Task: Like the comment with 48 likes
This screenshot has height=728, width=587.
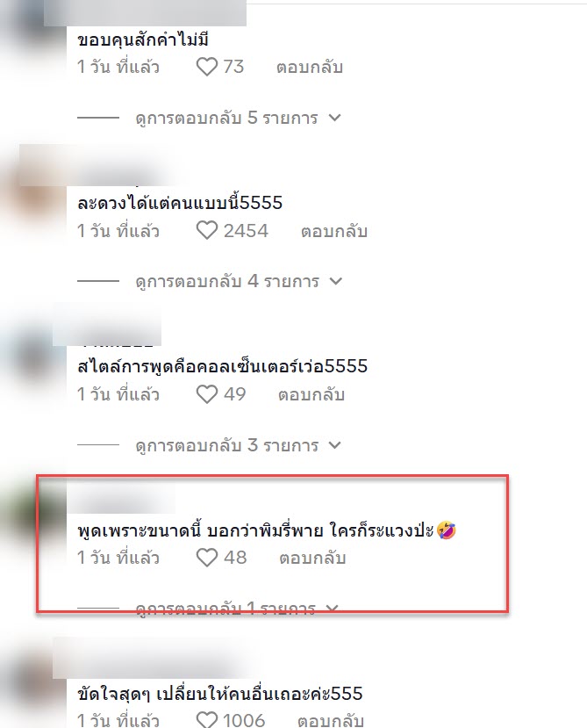Action: click(x=207, y=558)
